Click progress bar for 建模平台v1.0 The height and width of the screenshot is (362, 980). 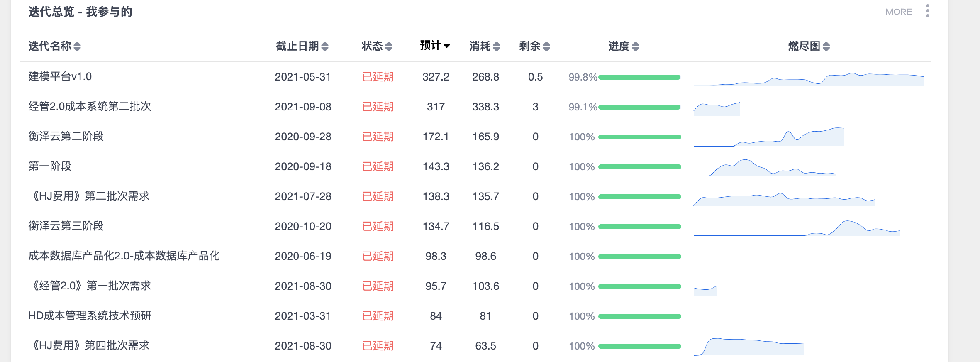tap(639, 77)
